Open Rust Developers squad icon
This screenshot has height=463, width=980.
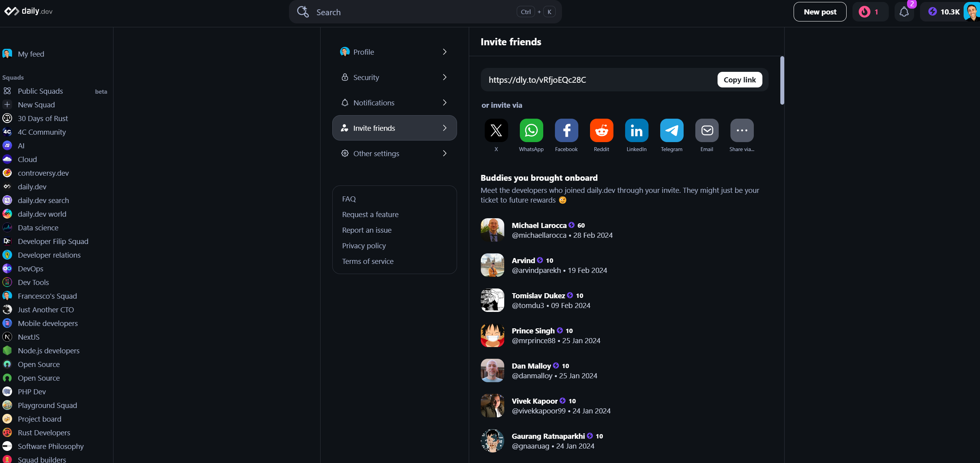pos(7,433)
